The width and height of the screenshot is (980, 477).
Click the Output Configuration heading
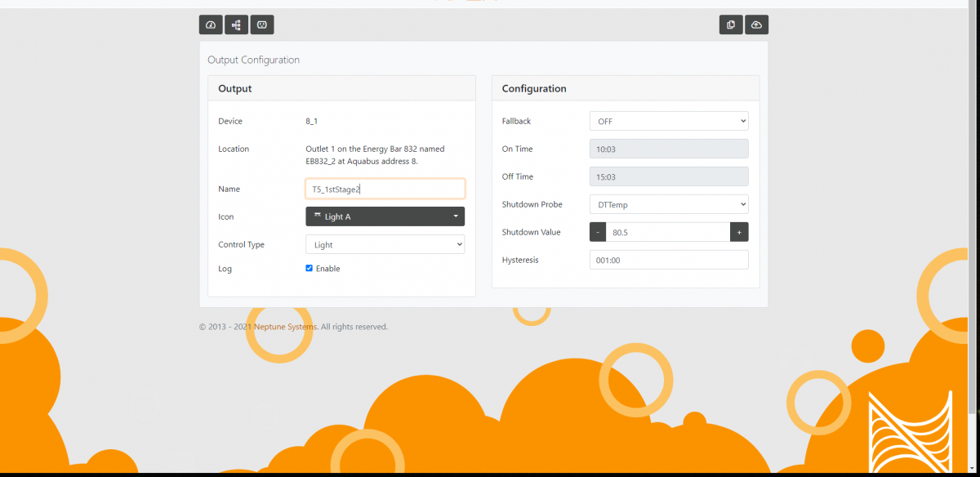point(253,60)
